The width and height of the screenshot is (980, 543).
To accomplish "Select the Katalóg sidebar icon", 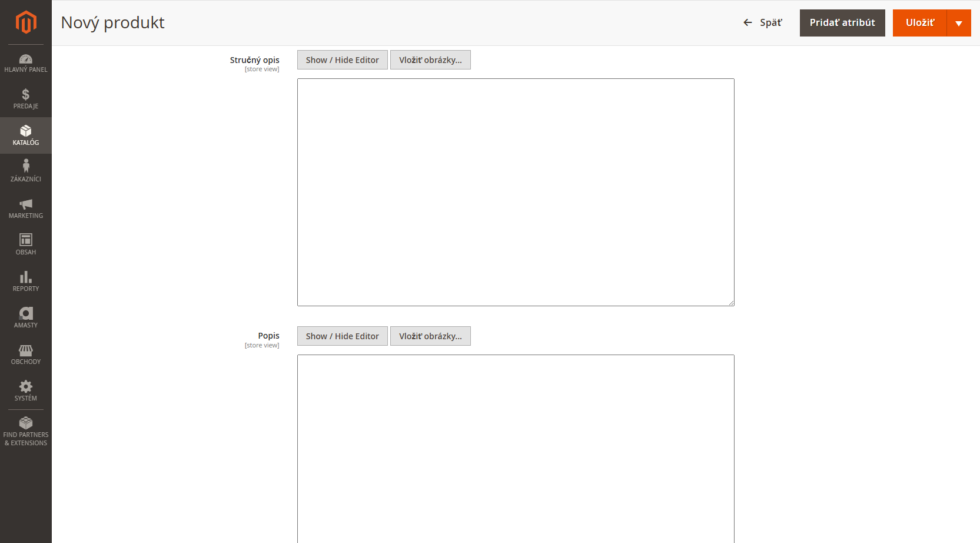I will point(26,135).
